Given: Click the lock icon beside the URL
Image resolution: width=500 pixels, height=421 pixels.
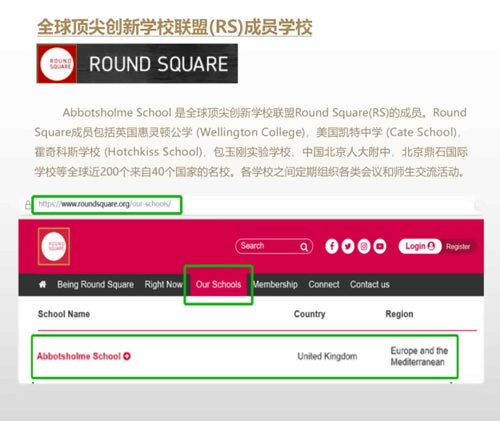Looking at the screenshot, I should point(28,205).
